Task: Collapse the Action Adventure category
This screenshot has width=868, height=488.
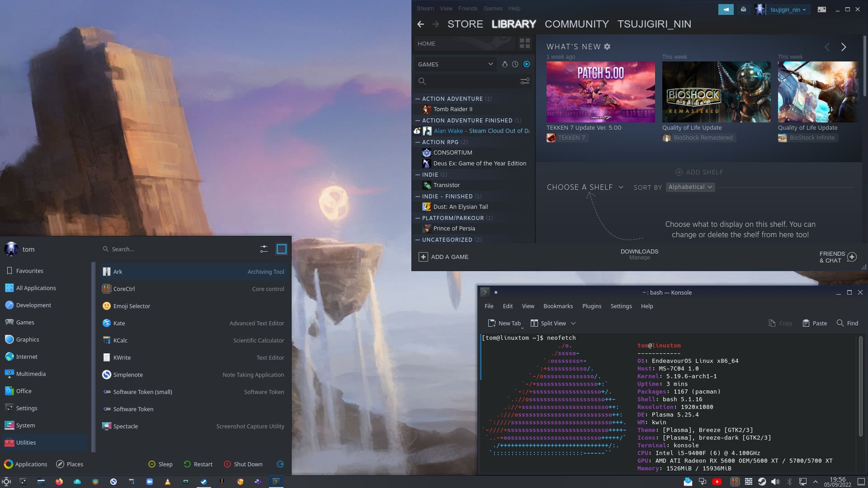Action: (418, 99)
